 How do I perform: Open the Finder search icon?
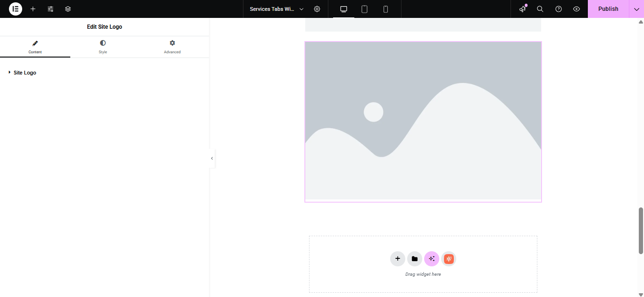pyautogui.click(x=540, y=9)
